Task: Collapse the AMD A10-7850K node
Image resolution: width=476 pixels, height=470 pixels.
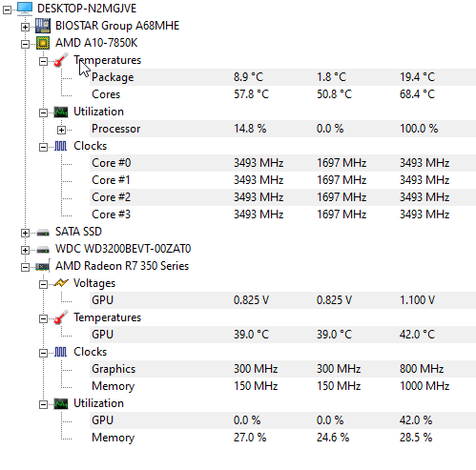Action: 25,45
